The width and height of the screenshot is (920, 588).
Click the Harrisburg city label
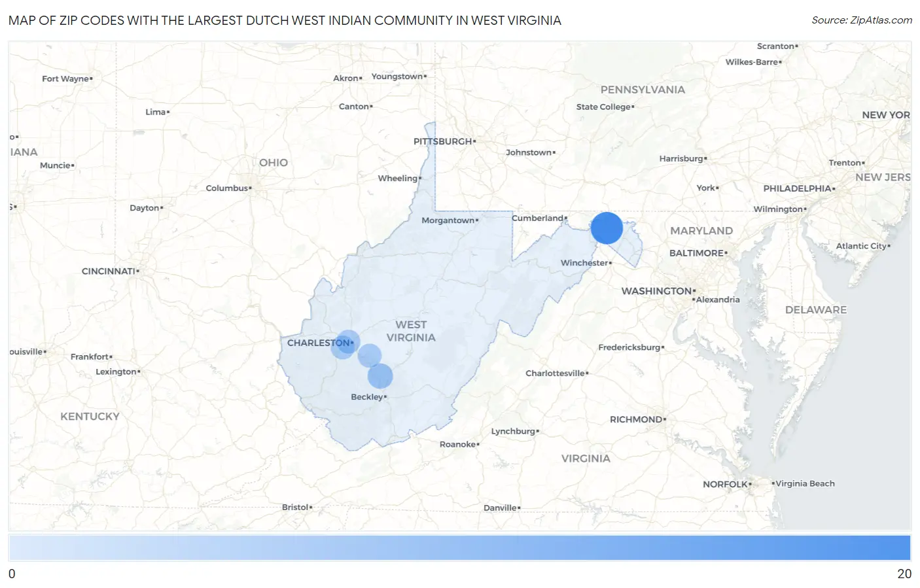click(681, 158)
